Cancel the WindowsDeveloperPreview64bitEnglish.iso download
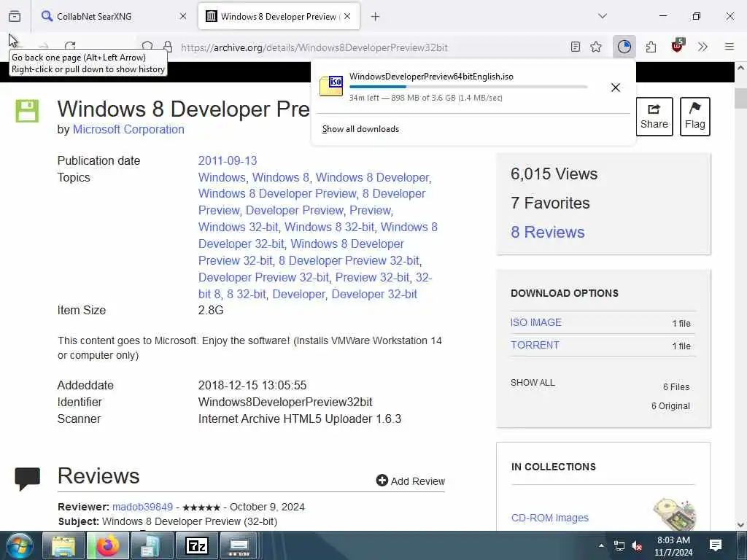The width and height of the screenshot is (747, 560). click(x=616, y=87)
